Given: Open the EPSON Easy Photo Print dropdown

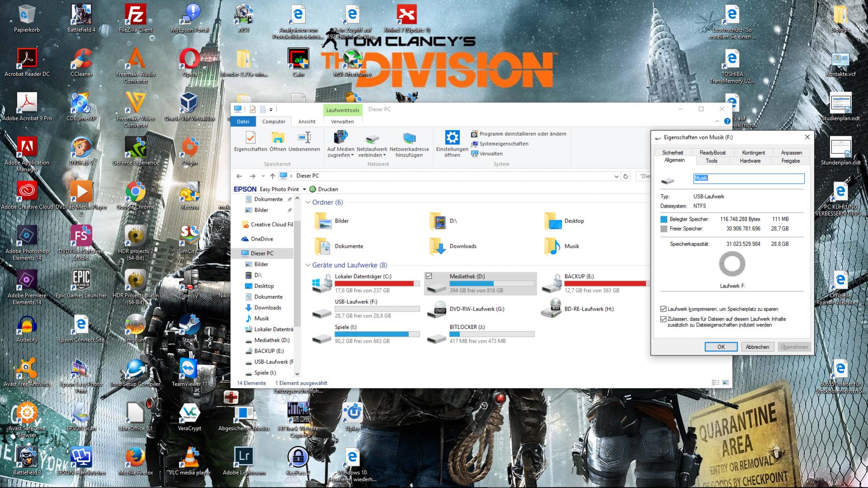Looking at the screenshot, I should click(304, 190).
